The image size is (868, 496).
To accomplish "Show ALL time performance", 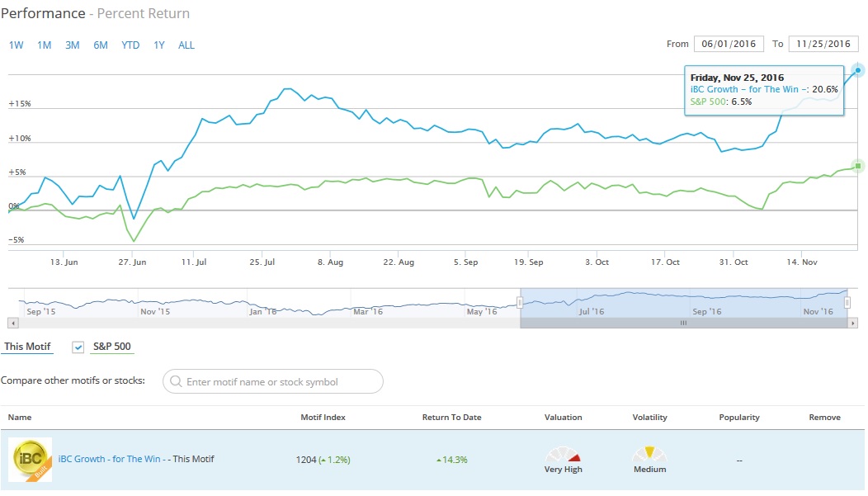I will (186, 45).
